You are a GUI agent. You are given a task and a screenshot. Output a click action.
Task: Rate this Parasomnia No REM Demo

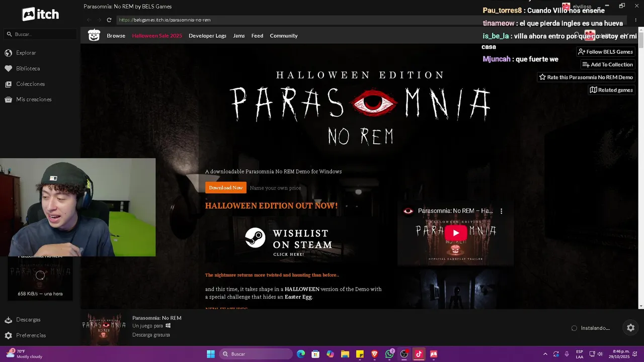pyautogui.click(x=586, y=77)
